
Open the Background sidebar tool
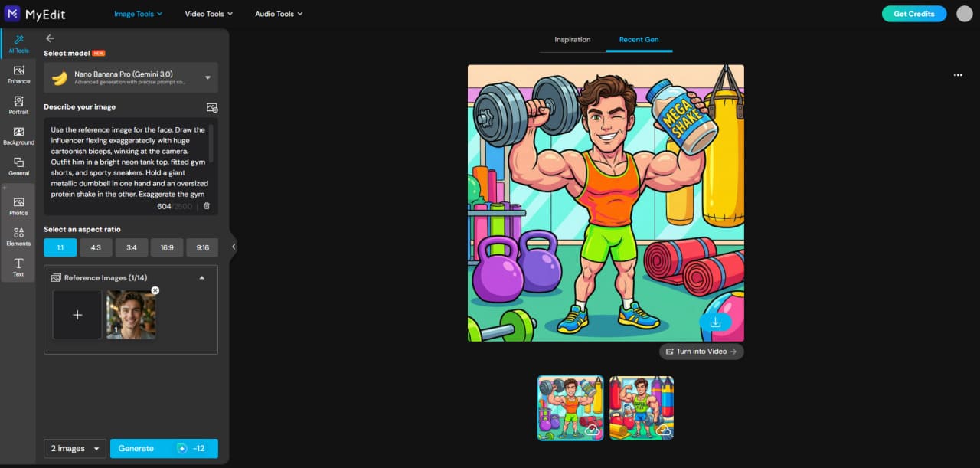coord(18,136)
